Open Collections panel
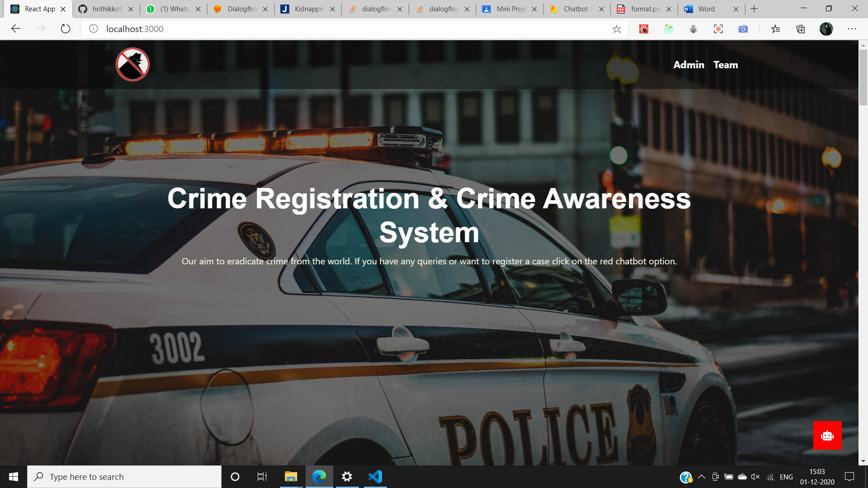The height and width of the screenshot is (488, 868). pos(801,29)
